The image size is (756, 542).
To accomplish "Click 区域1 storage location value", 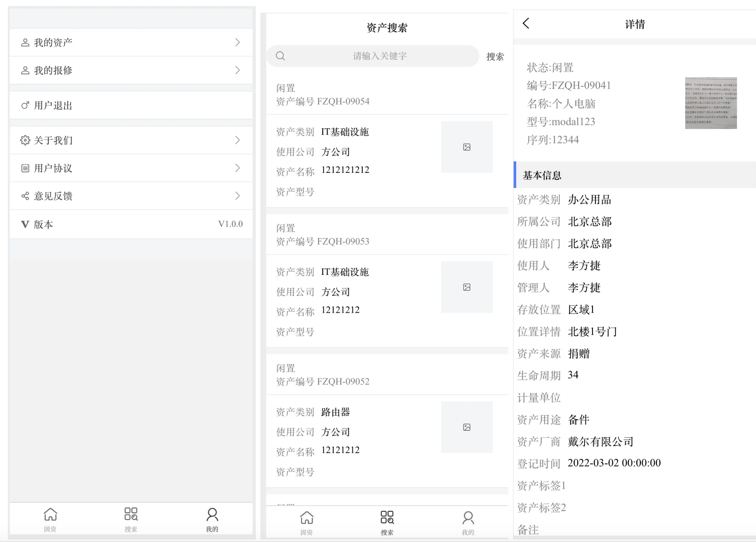I will 581,310.
